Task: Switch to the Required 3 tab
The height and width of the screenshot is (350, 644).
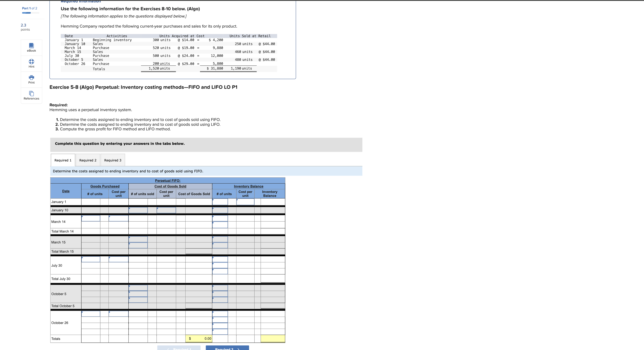Action: (113, 160)
